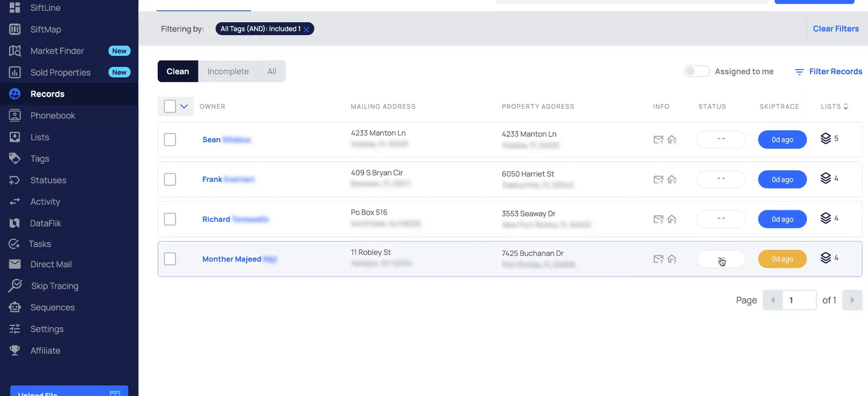This screenshot has width=868, height=396.
Task: Click the Affiliate trophy icon
Action: (x=15, y=350)
